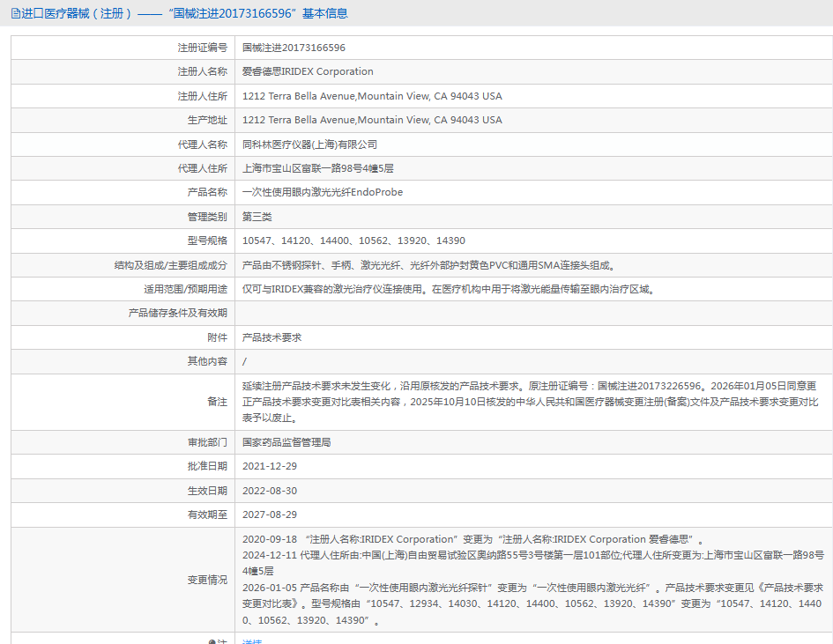
Task: Click the 注册人名称 label
Action: pos(203,71)
